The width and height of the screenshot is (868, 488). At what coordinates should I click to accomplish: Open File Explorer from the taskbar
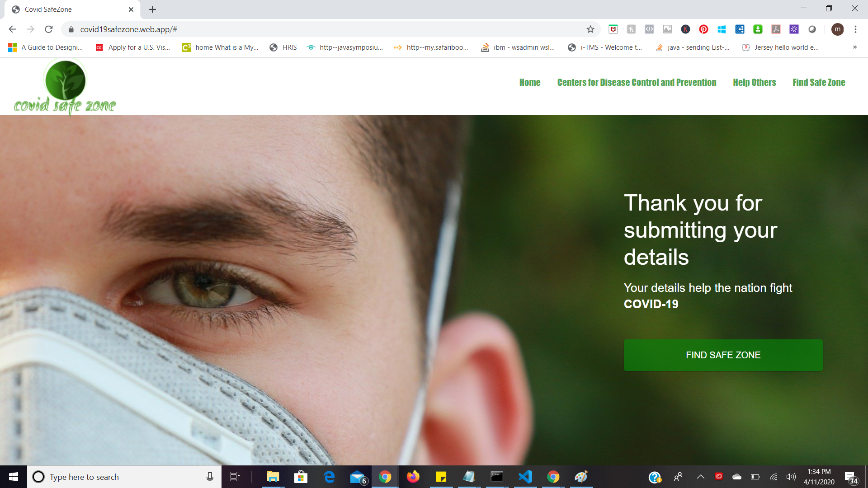[273, 477]
